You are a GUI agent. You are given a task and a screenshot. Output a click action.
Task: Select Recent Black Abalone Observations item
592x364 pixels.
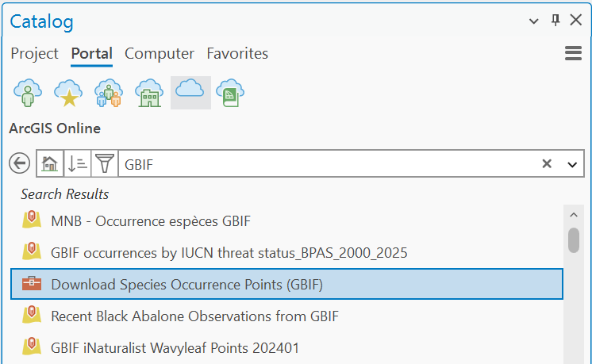pos(194,316)
